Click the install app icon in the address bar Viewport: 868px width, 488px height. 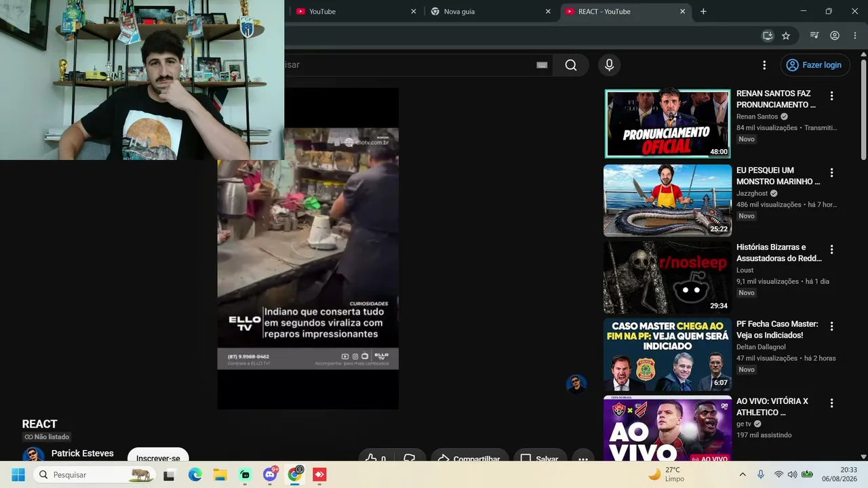click(768, 36)
